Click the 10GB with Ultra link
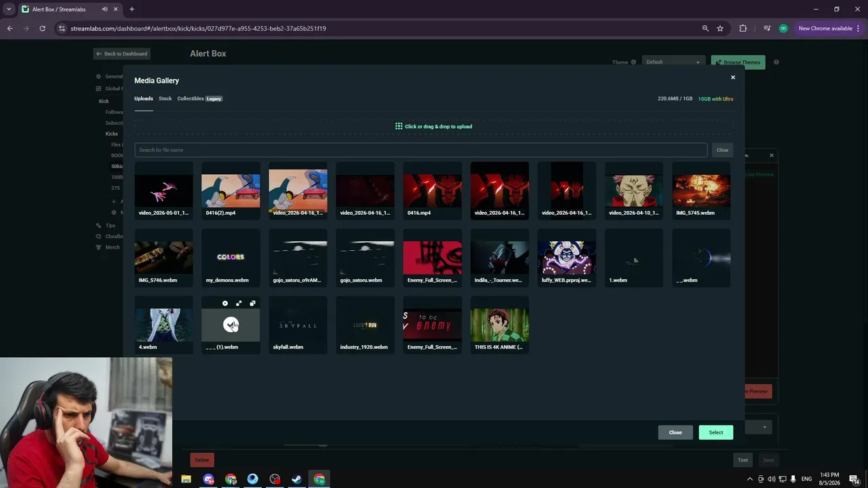868x488 pixels. 715,99
